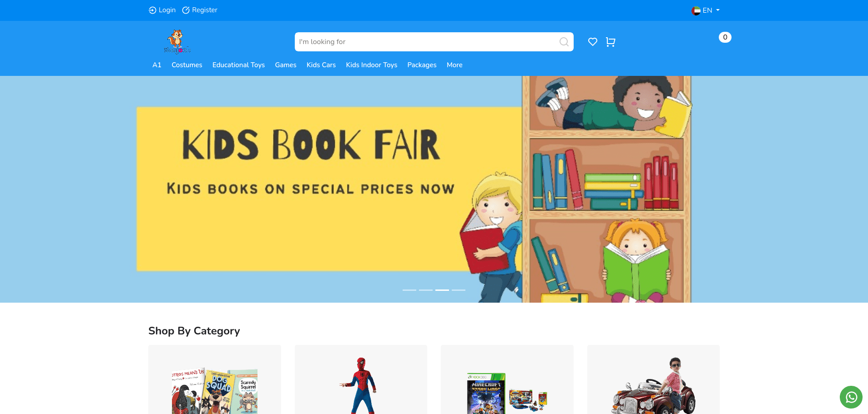Image resolution: width=868 pixels, height=414 pixels.
Task: Expand the More menu
Action: 454,65
